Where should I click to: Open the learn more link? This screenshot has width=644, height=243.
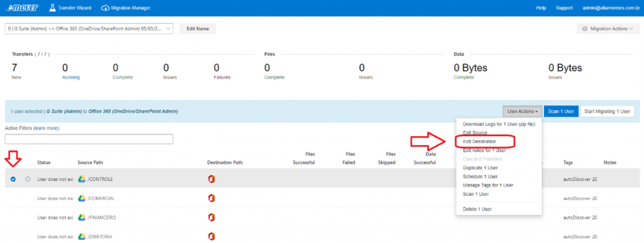[46, 128]
